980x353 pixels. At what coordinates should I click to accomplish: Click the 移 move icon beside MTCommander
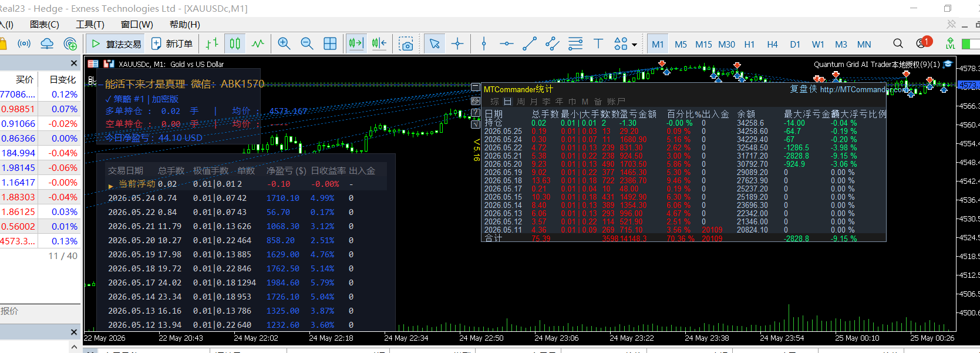click(476, 101)
